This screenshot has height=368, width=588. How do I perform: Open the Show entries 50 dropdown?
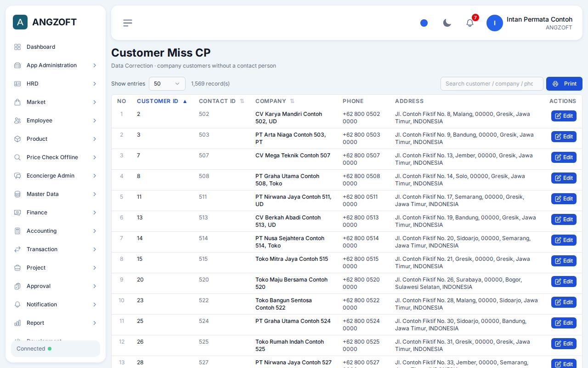pyautogui.click(x=167, y=84)
